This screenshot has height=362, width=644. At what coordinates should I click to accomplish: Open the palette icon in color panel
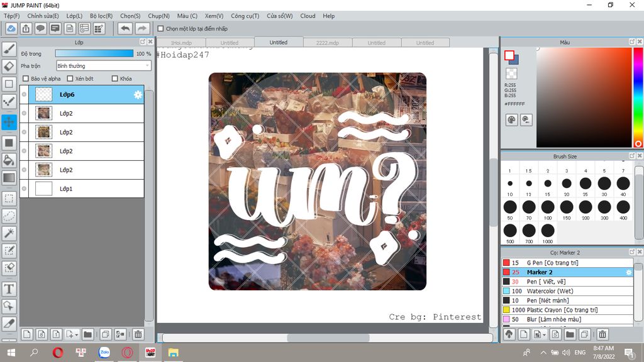click(511, 120)
